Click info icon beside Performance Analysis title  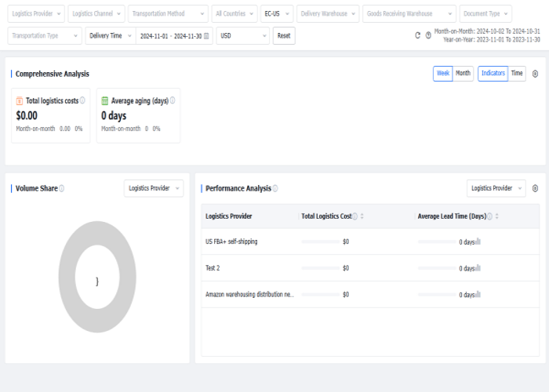click(x=275, y=188)
